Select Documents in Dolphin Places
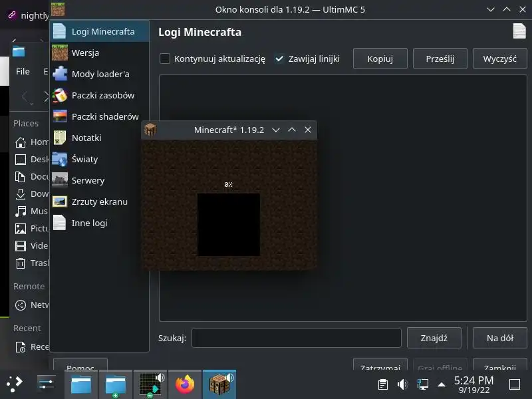Viewport: 532px width, 399px height. [32, 176]
